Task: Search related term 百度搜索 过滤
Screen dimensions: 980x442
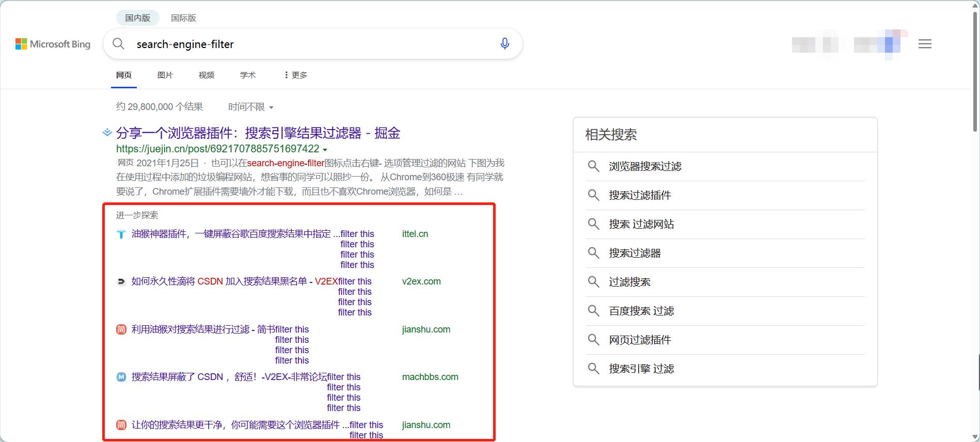Action: click(x=641, y=311)
